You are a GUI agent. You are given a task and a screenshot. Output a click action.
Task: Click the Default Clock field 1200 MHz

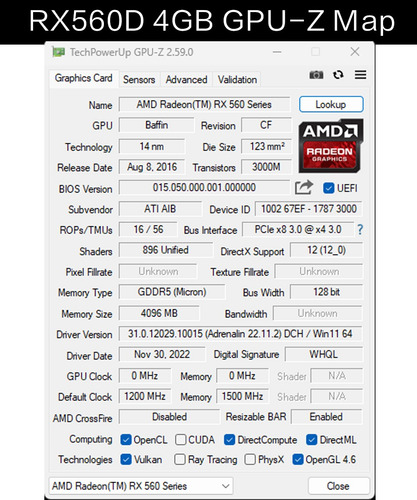[x=145, y=396]
